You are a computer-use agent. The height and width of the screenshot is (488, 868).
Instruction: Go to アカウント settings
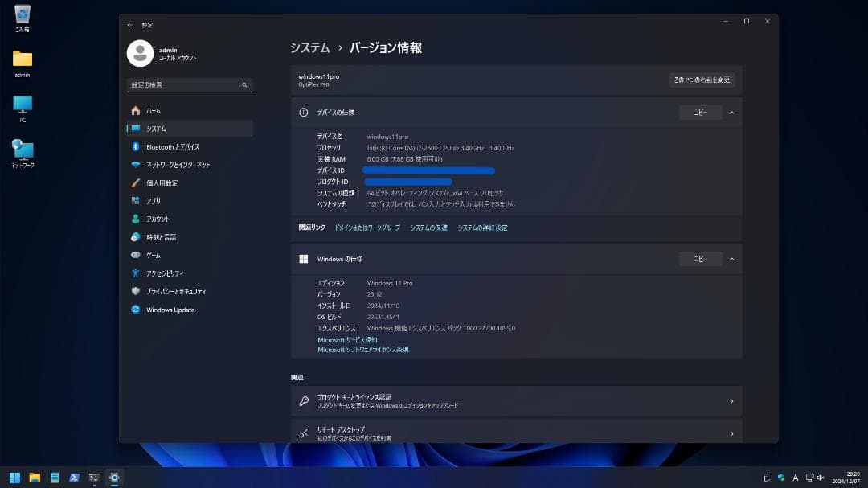[158, 219]
